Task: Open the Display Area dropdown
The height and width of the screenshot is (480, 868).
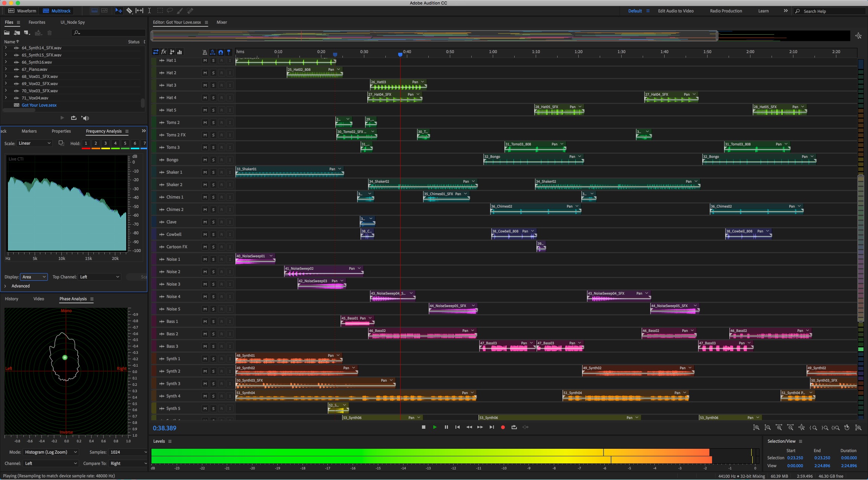Action: click(x=34, y=277)
